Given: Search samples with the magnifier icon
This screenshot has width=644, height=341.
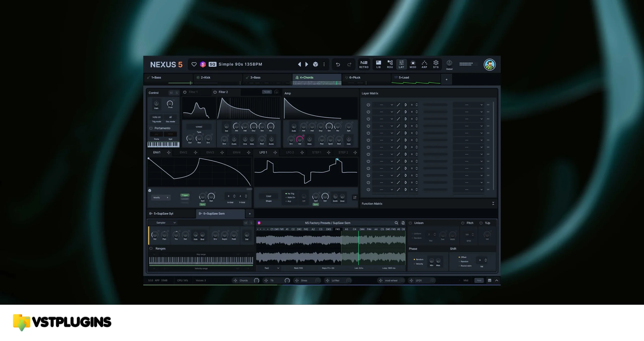Looking at the screenshot, I should coord(396,223).
